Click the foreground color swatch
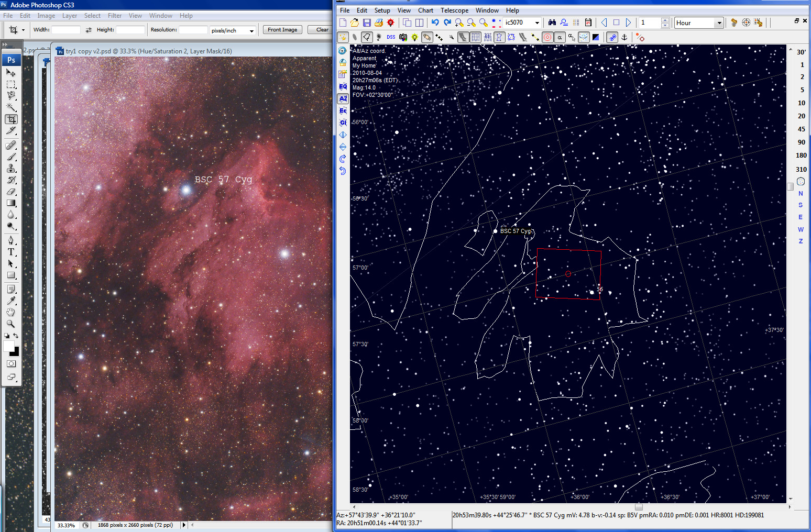The width and height of the screenshot is (811, 532). click(x=9, y=346)
